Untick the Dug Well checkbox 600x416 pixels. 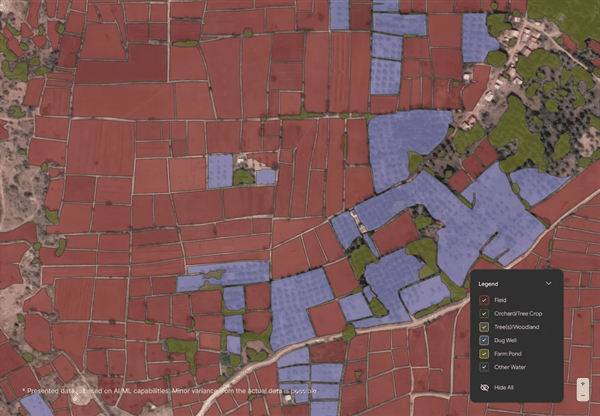(x=485, y=340)
